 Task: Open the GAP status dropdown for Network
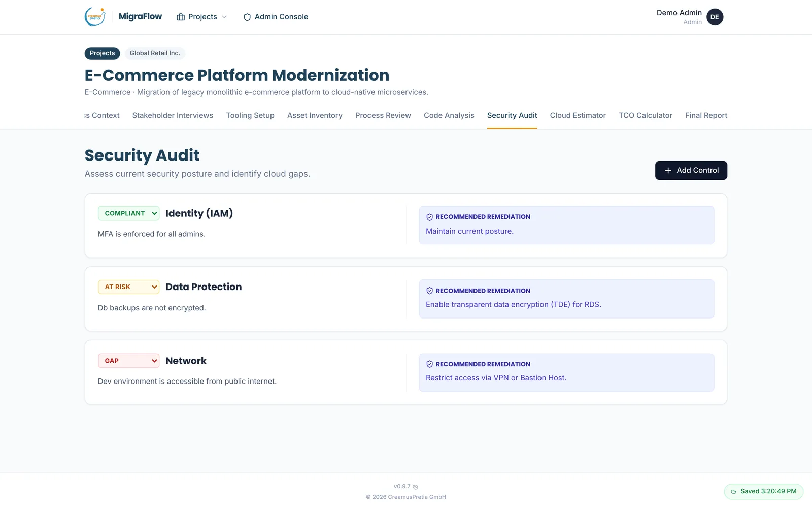point(128,361)
